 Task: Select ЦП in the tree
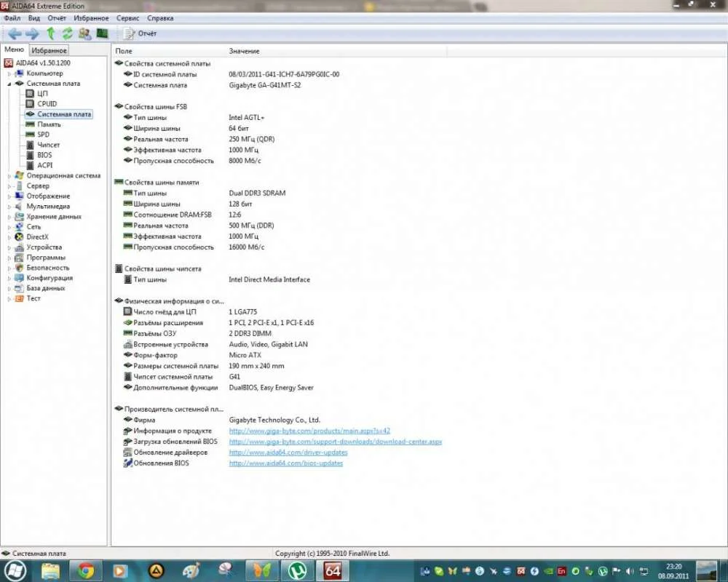pos(42,94)
